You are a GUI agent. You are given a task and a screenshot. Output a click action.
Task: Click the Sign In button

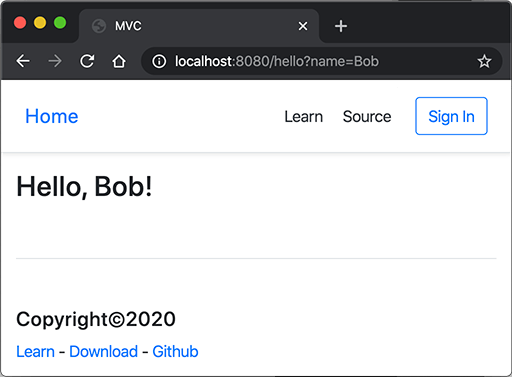click(x=451, y=116)
